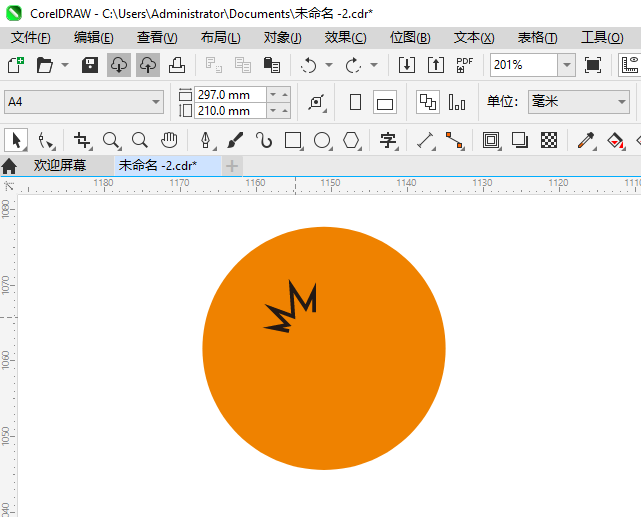This screenshot has width=641, height=517.
Task: Switch to 欢迎屏幕 tab
Action: pyautogui.click(x=60, y=166)
